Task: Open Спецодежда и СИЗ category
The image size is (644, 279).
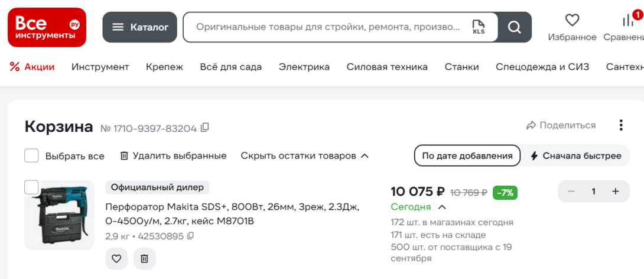Action: [x=542, y=67]
